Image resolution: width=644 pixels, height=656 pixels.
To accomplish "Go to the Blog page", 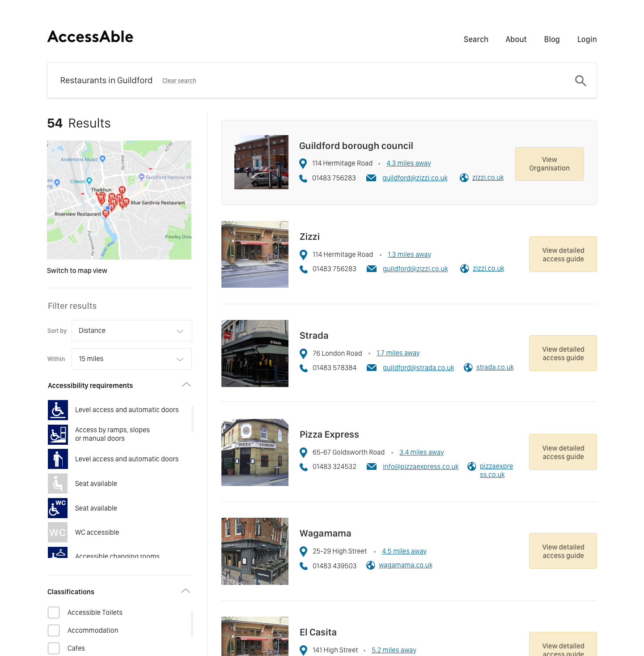I will click(x=552, y=39).
